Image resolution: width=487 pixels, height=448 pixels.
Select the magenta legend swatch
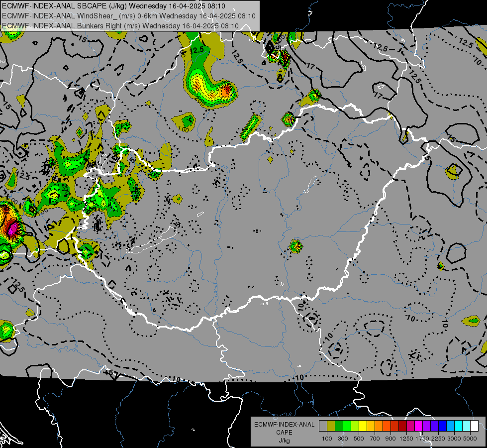click(419, 426)
